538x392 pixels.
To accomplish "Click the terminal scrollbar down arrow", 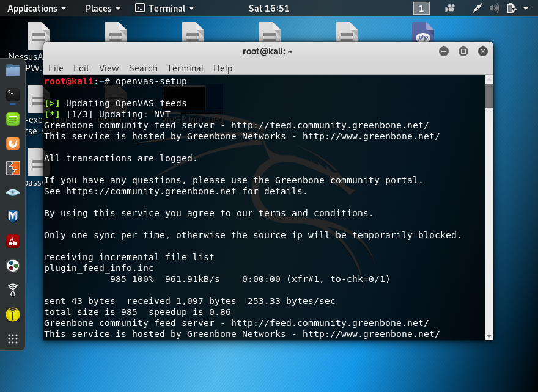I will point(489,336).
